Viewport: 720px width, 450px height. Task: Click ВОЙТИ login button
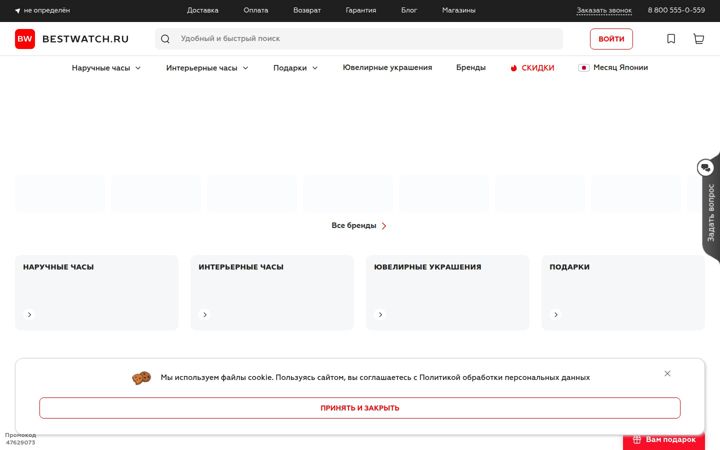click(x=611, y=39)
